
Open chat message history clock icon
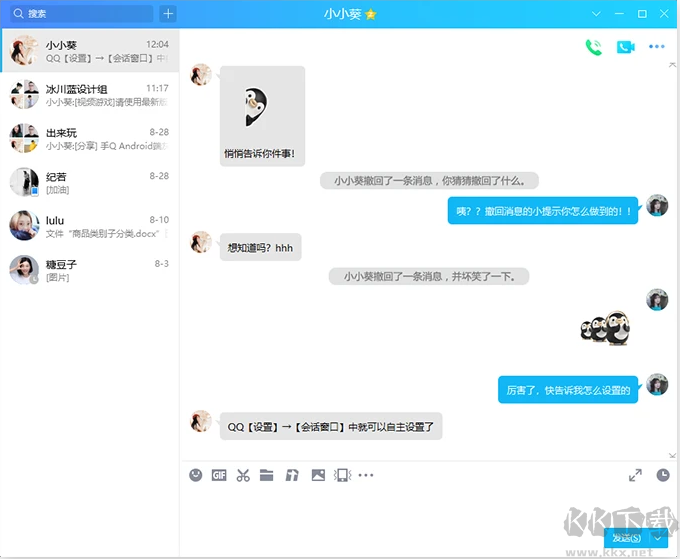[x=663, y=475]
